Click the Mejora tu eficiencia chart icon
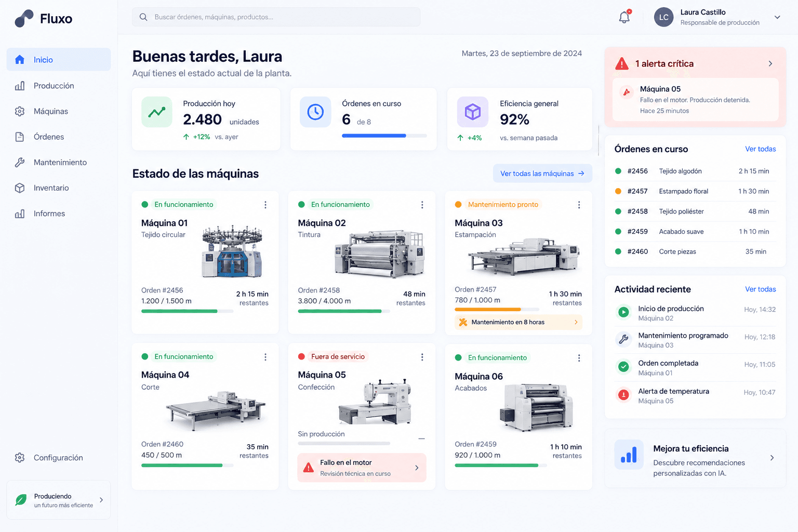This screenshot has width=798, height=532. click(629, 455)
